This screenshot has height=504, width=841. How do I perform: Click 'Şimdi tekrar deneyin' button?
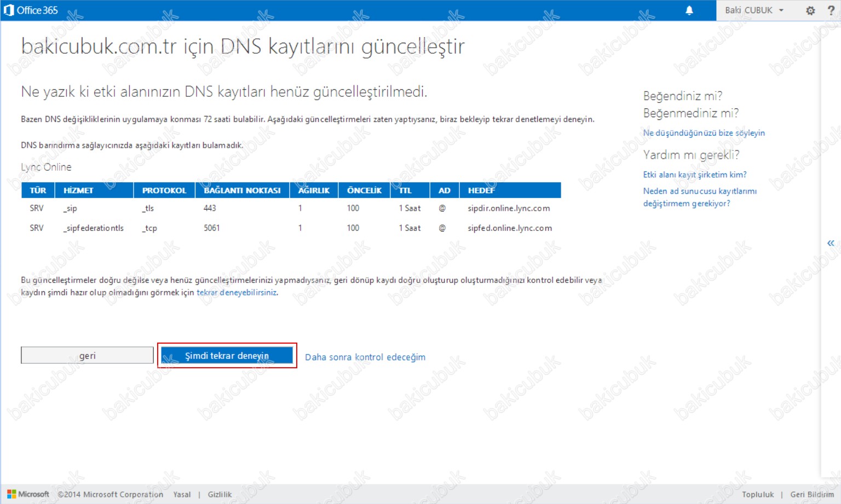pos(227,355)
